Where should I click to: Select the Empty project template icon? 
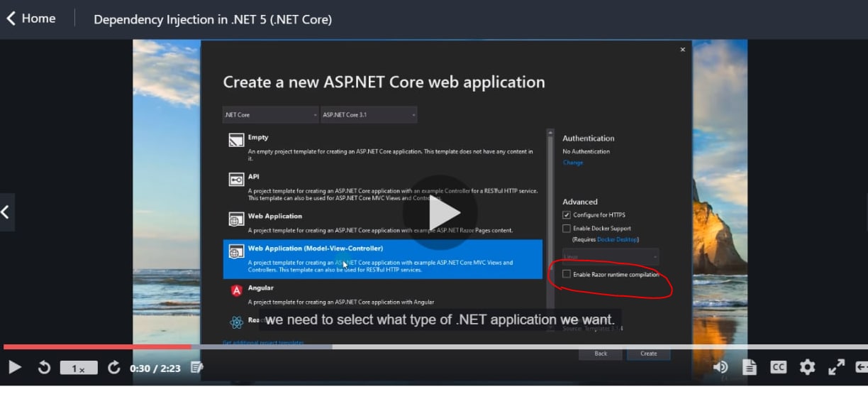(236, 141)
